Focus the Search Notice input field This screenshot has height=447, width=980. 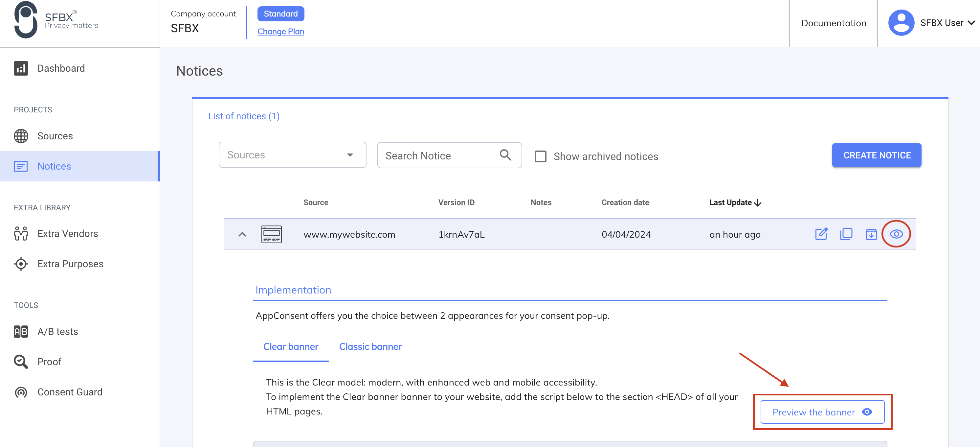pyautogui.click(x=437, y=156)
